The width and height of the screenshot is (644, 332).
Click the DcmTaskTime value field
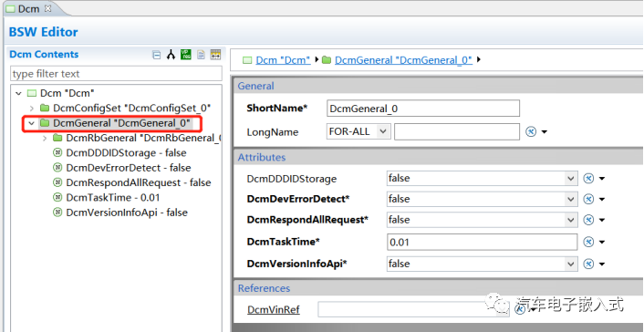point(483,242)
